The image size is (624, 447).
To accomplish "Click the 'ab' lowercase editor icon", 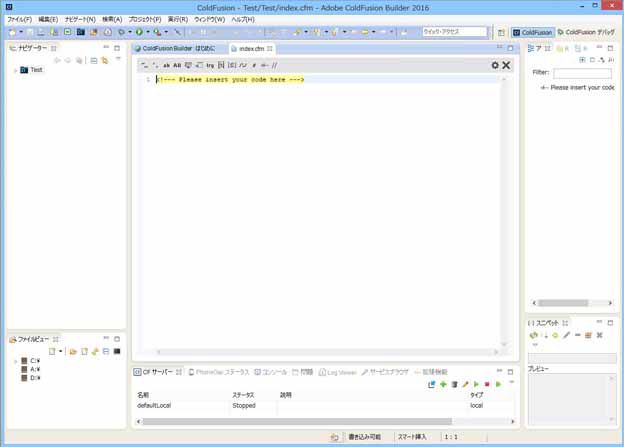I will [166, 65].
